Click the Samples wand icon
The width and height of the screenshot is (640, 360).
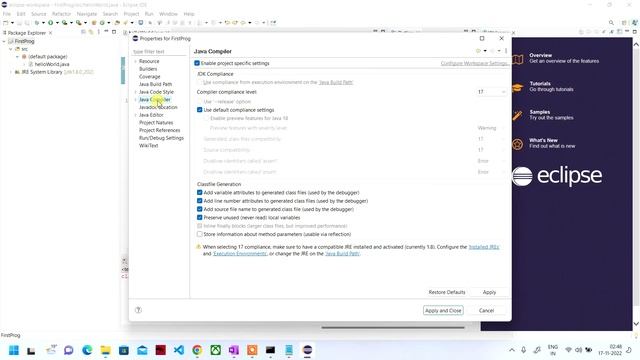[518, 116]
